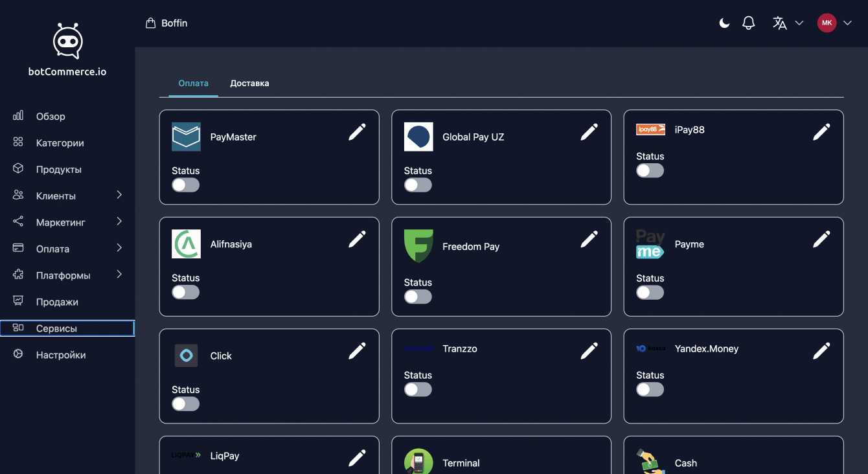
Task: Enable the Freedom Pay status toggle
Action: (x=418, y=297)
